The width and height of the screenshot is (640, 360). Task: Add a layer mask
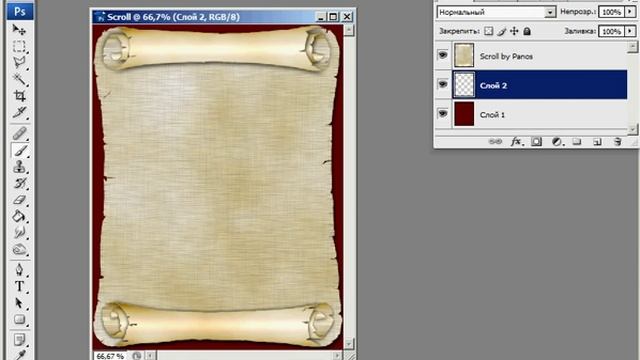pyautogui.click(x=536, y=142)
